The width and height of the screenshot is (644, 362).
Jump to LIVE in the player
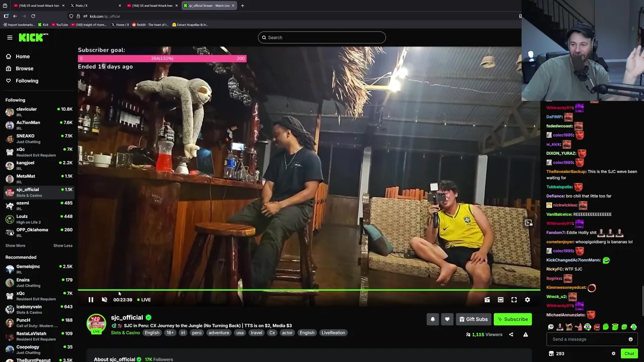[x=144, y=300]
